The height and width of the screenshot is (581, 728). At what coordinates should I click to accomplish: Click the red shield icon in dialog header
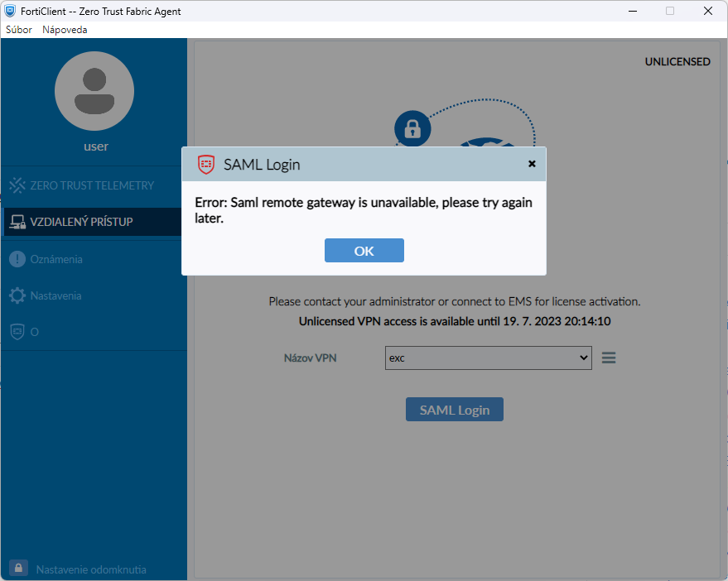click(x=206, y=164)
